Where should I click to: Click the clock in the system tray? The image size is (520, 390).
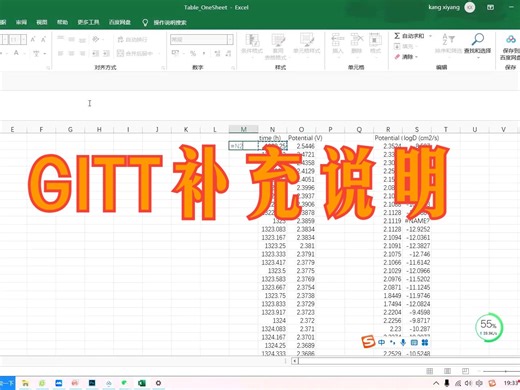(x=511, y=383)
